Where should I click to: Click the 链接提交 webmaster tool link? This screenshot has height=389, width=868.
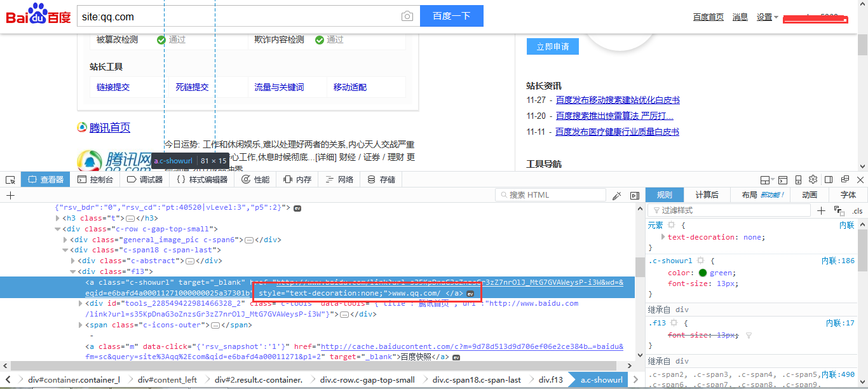[113, 87]
